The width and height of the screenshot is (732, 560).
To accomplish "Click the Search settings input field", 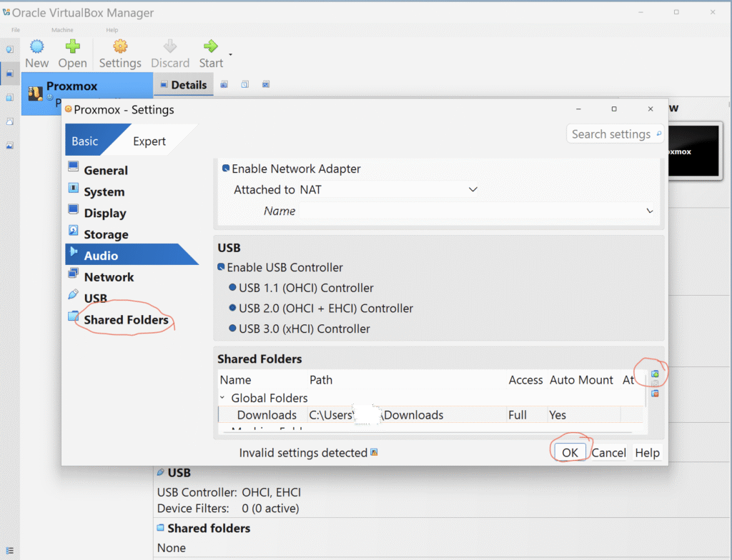I will (610, 134).
